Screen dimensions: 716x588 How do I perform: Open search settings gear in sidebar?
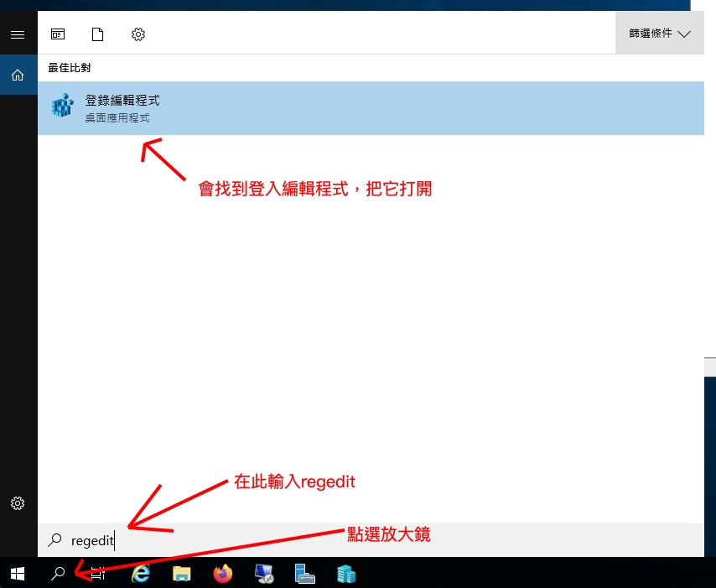(x=18, y=503)
